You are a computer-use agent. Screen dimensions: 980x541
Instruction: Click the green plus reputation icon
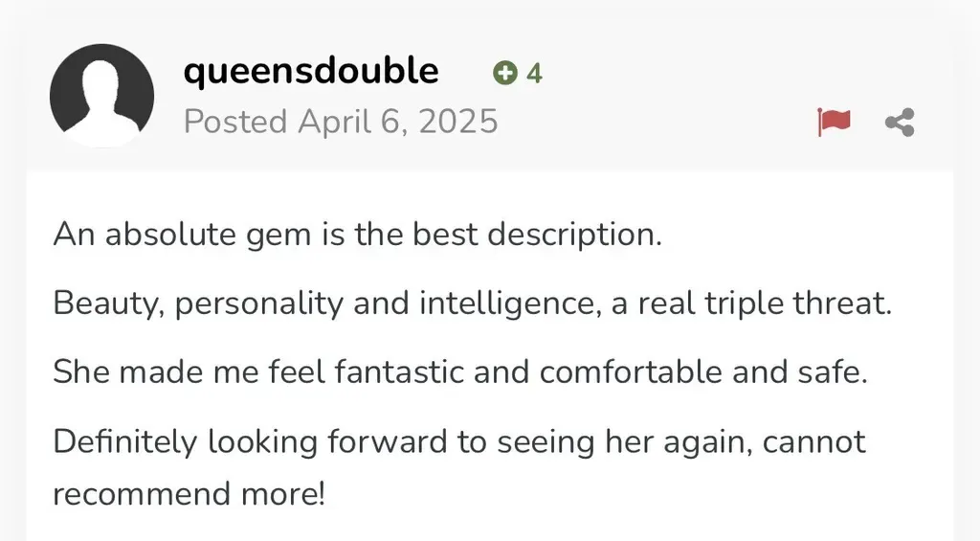(505, 73)
